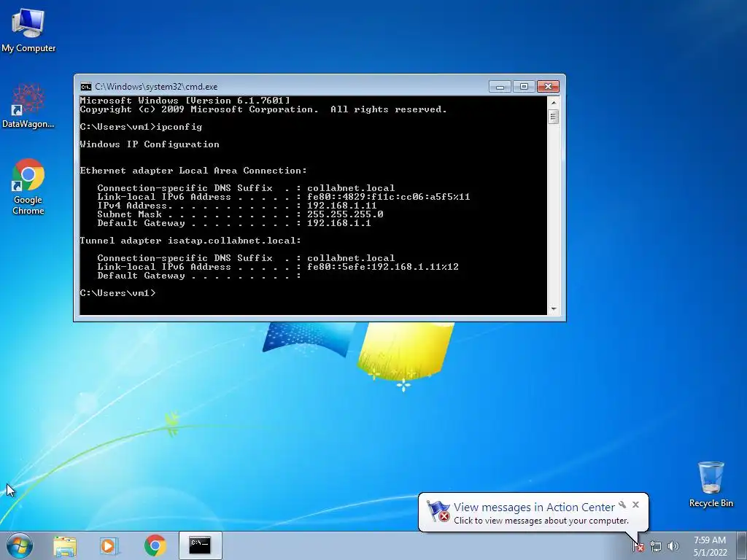Maximize the cmd.exe window

(524, 87)
